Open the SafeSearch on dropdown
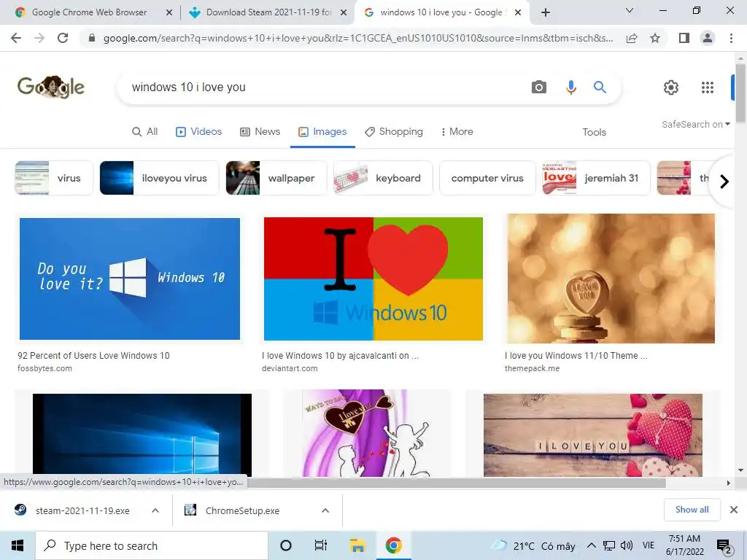Viewport: 747px width, 560px height. (695, 124)
